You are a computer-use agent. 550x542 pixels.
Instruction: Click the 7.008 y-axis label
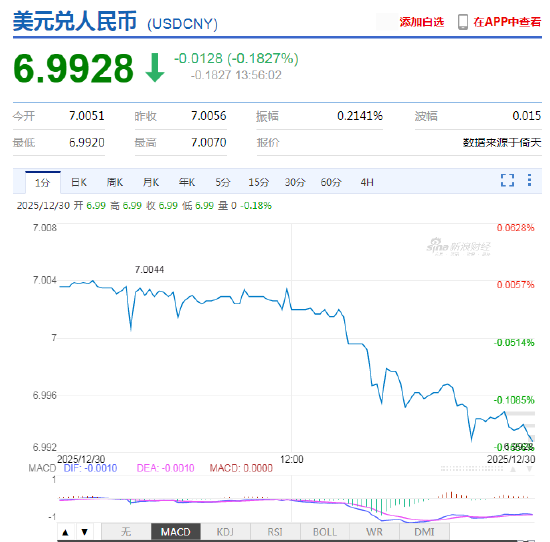45,228
